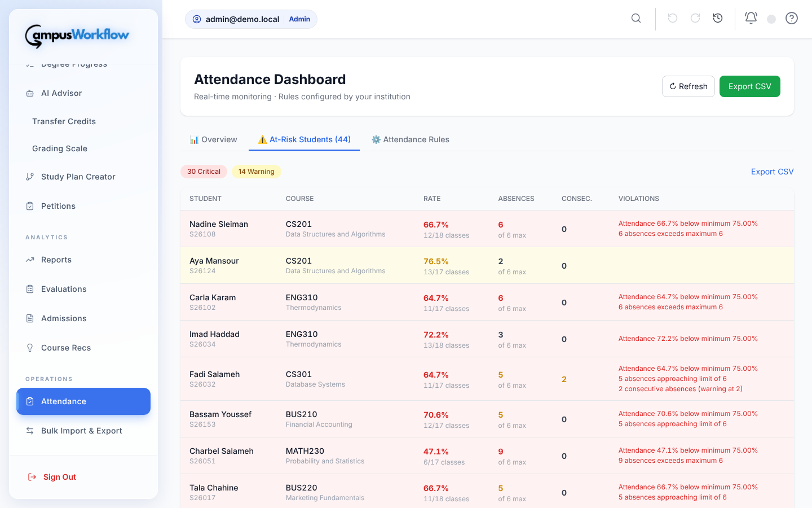Open the help question mark icon

click(x=792, y=19)
